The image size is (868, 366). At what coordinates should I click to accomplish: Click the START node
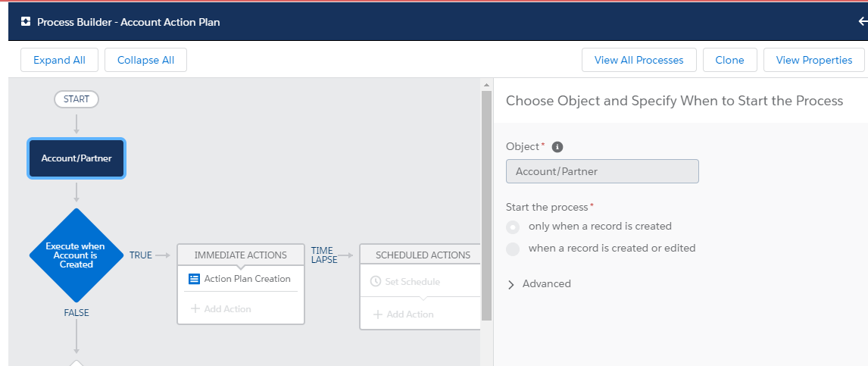76,100
